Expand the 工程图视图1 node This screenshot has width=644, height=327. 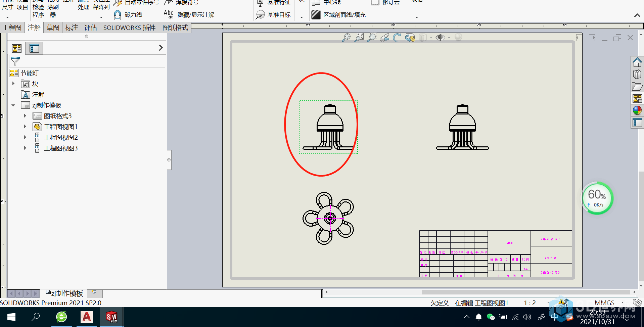[25, 127]
